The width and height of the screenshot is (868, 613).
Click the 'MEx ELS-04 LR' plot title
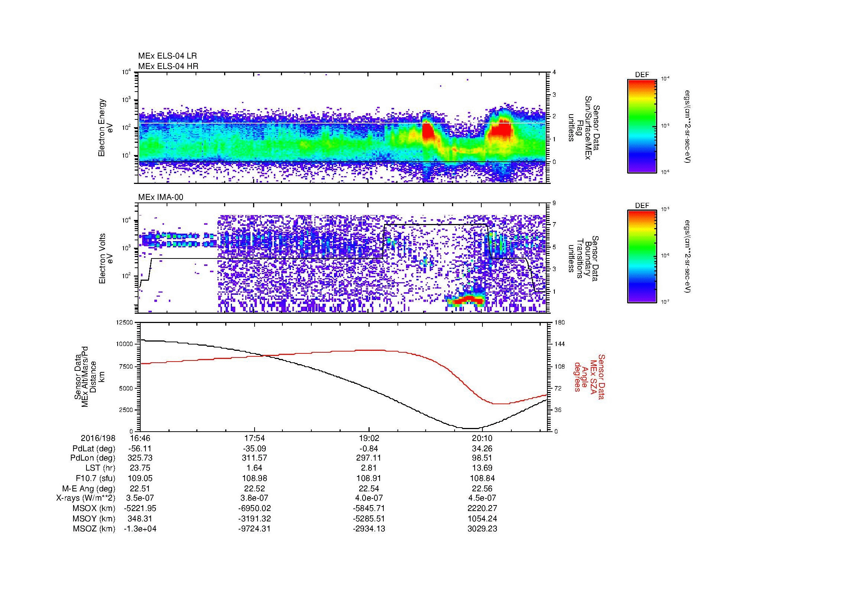[x=167, y=56]
